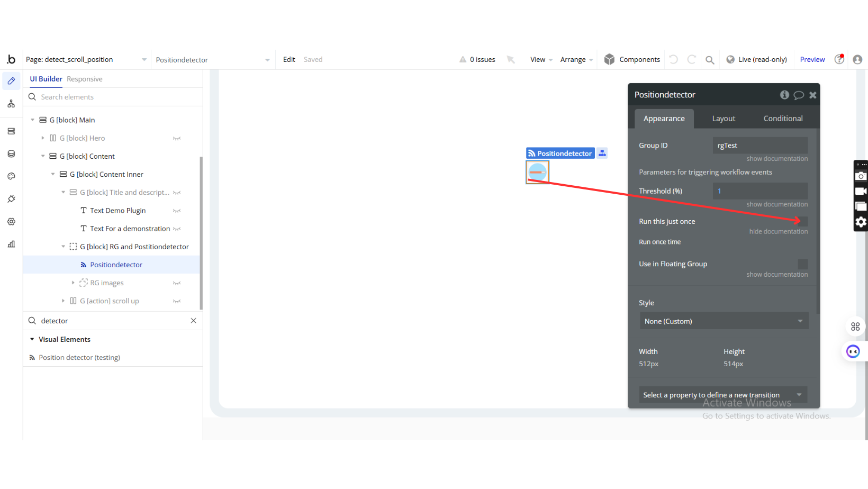Click the Redo arrow in top bar
This screenshot has width=868, height=489.
click(x=691, y=59)
